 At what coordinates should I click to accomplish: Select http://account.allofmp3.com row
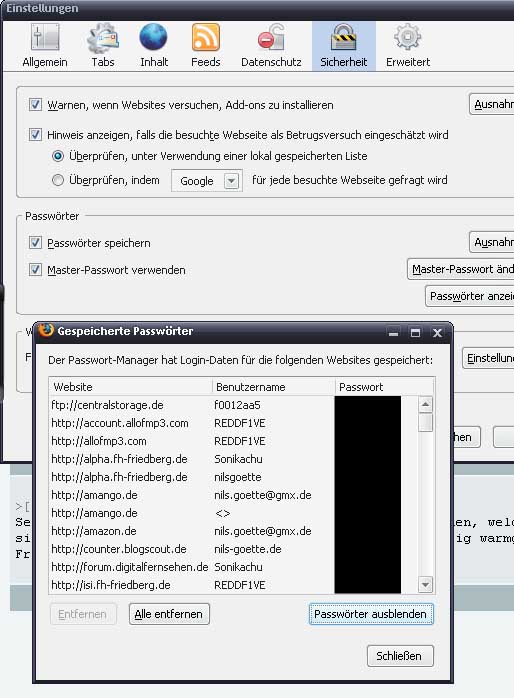point(233,423)
